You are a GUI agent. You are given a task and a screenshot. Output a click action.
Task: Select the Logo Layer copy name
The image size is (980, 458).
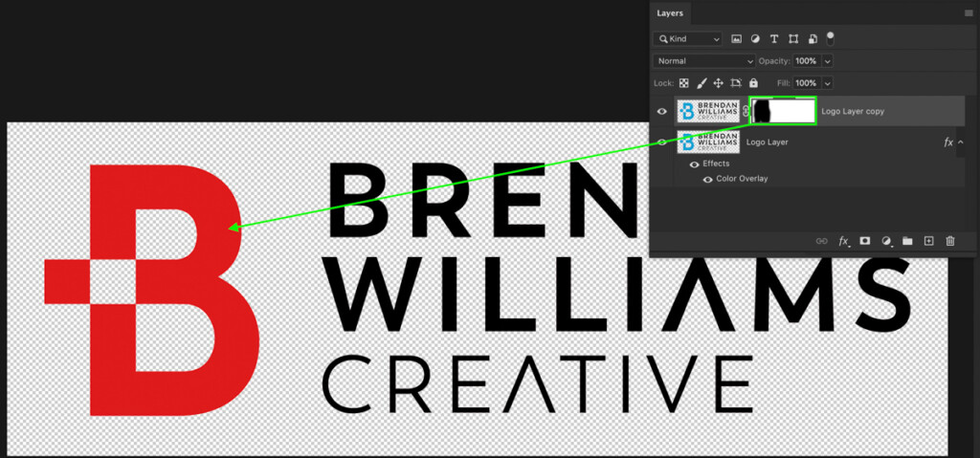pyautogui.click(x=853, y=111)
